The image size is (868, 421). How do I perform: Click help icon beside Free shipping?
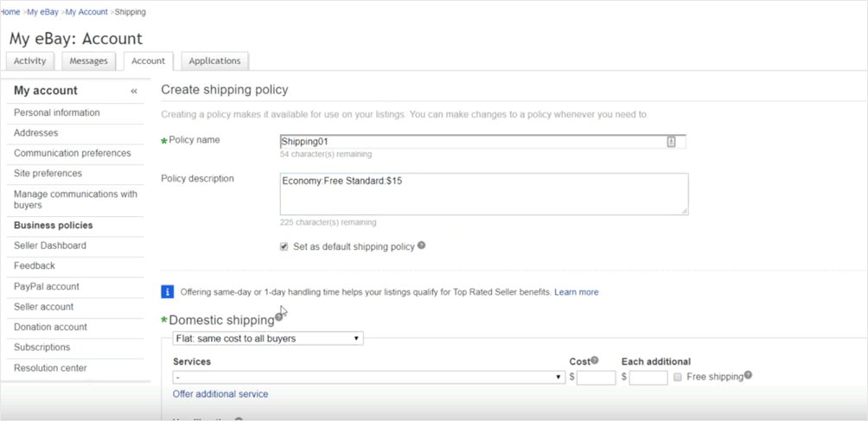[748, 375]
